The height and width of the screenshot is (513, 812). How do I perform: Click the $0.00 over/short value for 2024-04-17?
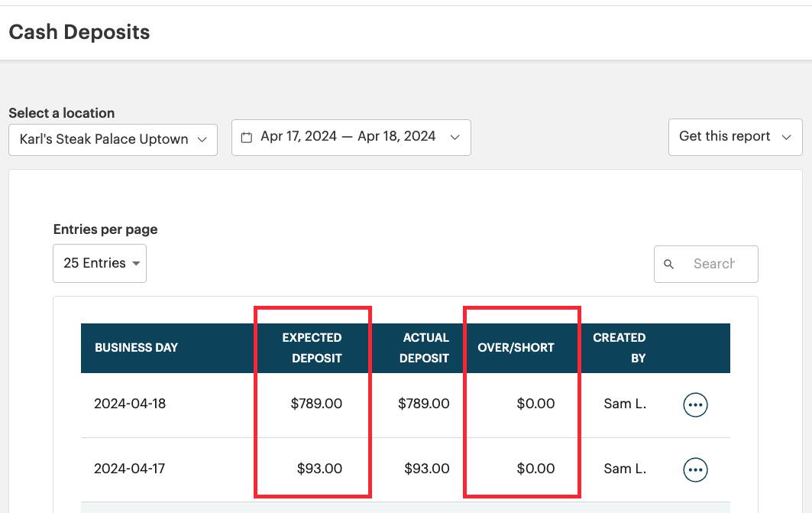point(535,469)
